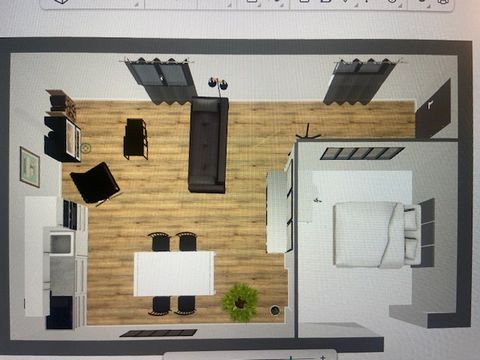The image size is (480, 360).
Task: Select the dark gray sofa
Action: 208,145
